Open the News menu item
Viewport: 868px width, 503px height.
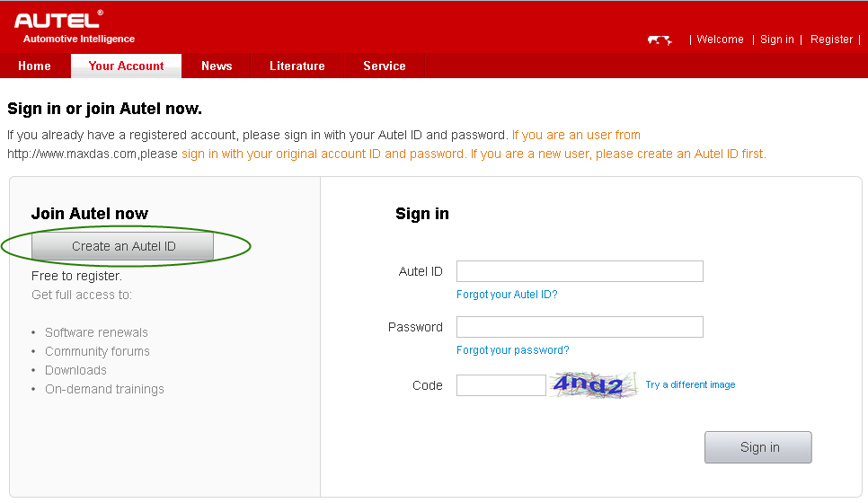[217, 66]
